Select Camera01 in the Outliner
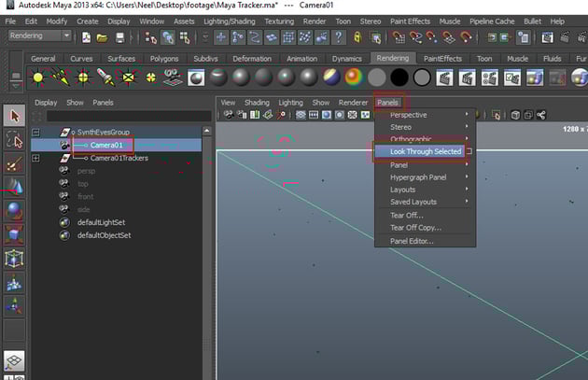 (106, 145)
